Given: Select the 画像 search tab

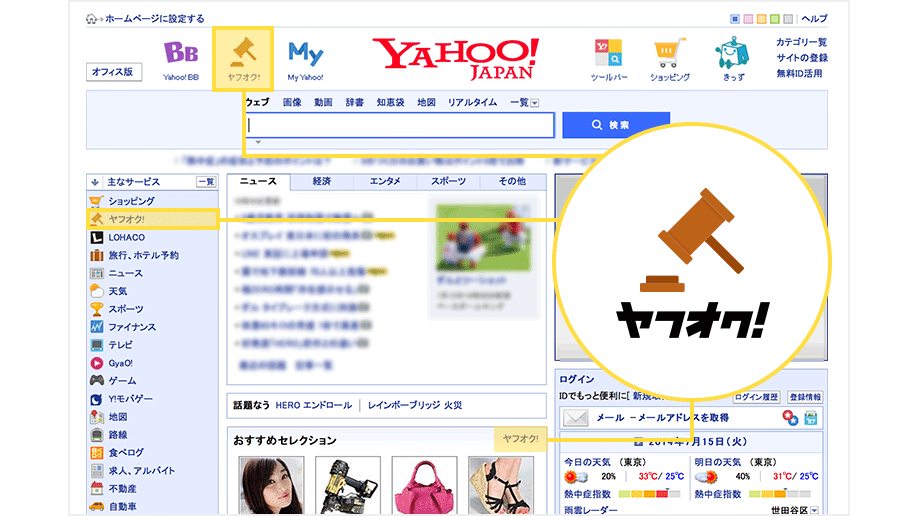Looking at the screenshot, I should pyautogui.click(x=292, y=102).
